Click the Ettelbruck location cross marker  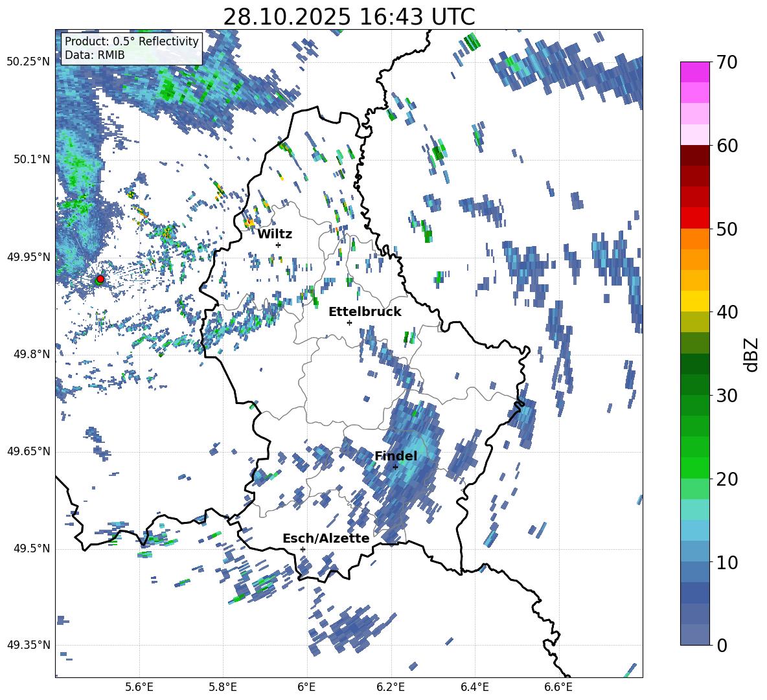pyautogui.click(x=349, y=322)
